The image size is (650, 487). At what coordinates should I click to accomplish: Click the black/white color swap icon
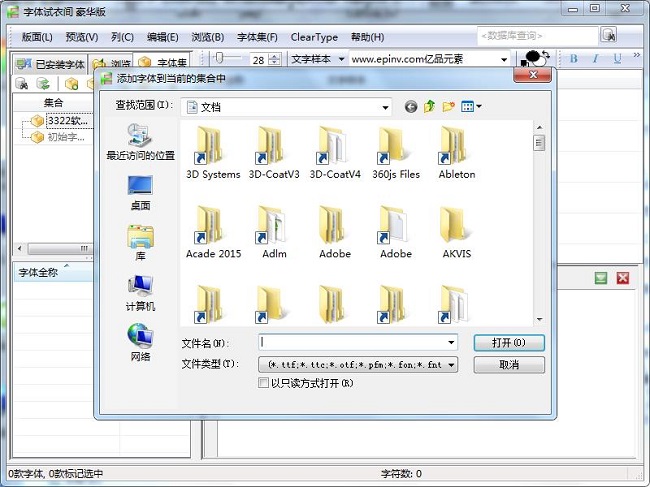pos(535,58)
